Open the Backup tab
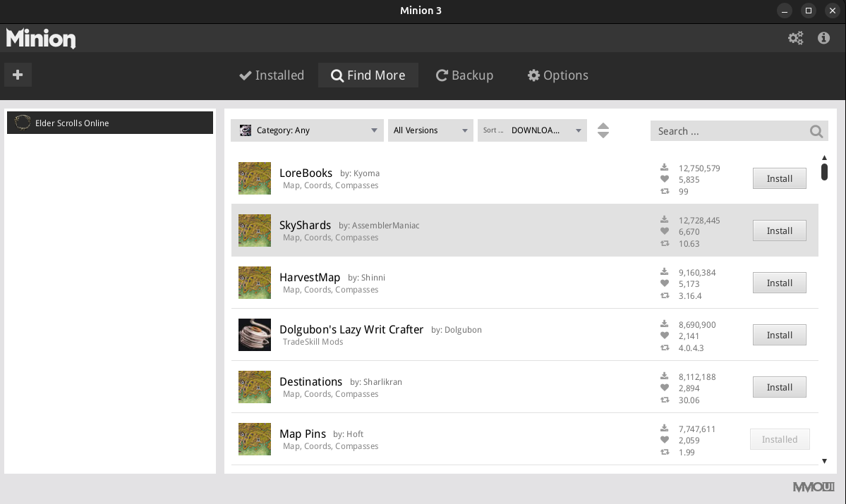The width and height of the screenshot is (846, 504). tap(464, 75)
